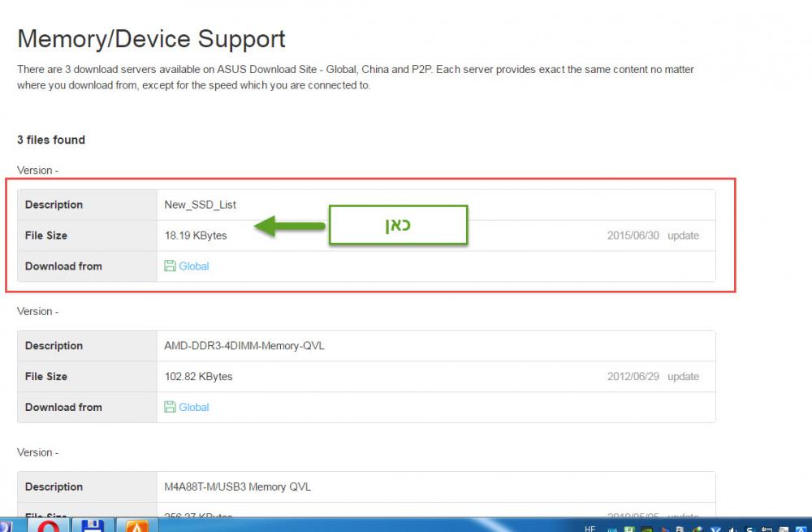Open the floppy disk taskbar icon
This screenshot has width=812, height=532.
click(93, 526)
